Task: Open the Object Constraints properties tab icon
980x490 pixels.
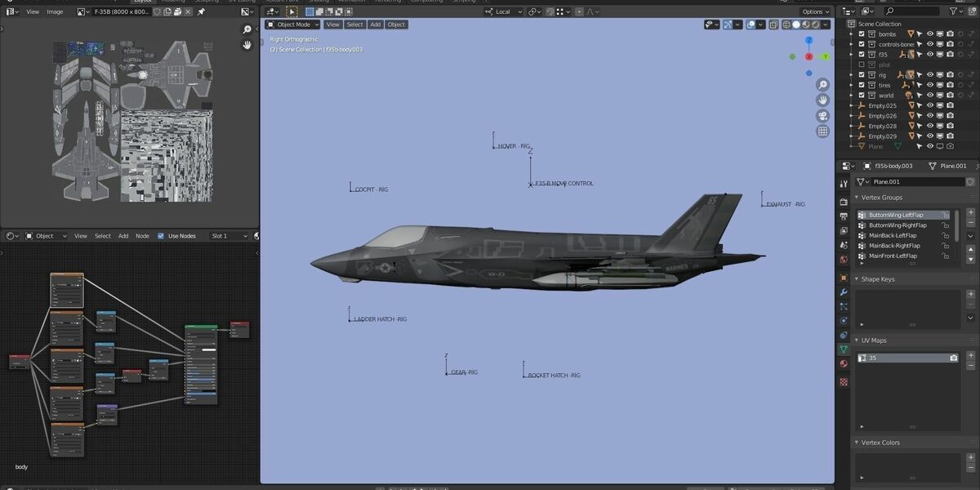Action: coord(844,335)
